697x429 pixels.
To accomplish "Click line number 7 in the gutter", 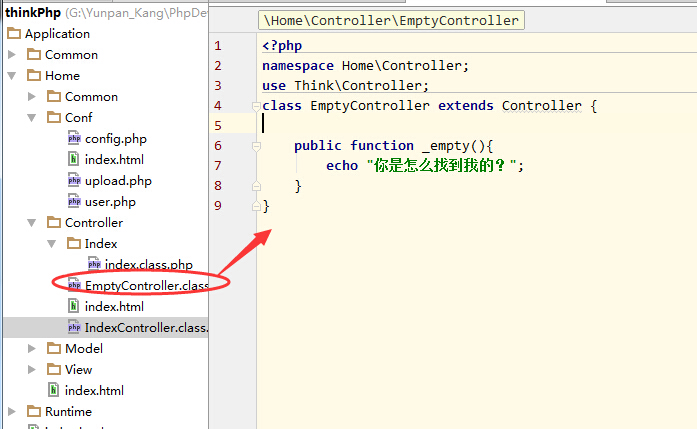I will 218,165.
